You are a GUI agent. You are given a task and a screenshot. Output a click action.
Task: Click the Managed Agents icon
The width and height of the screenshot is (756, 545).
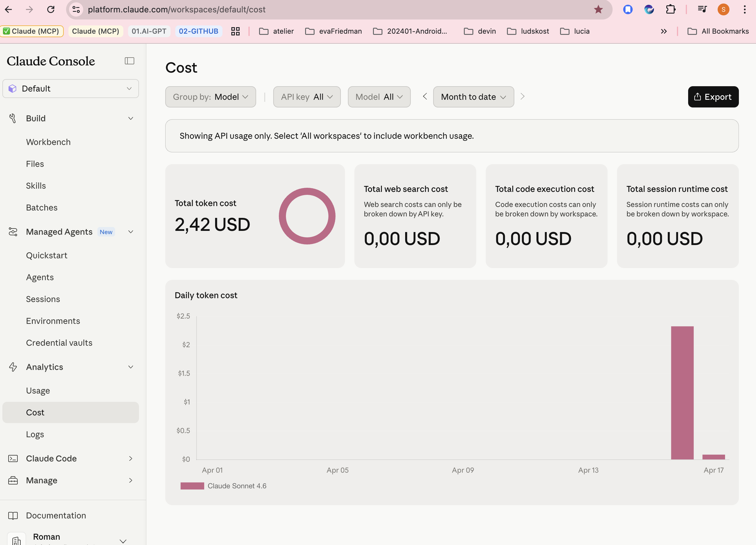tap(13, 232)
